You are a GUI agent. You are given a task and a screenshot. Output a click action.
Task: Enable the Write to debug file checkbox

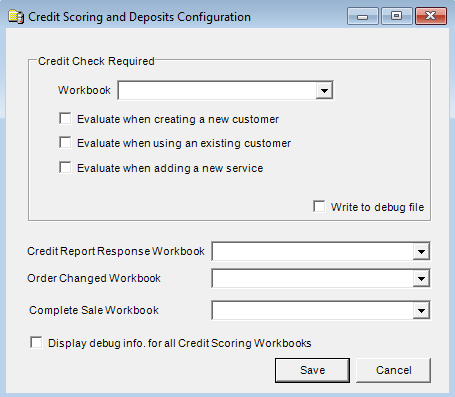tap(319, 206)
